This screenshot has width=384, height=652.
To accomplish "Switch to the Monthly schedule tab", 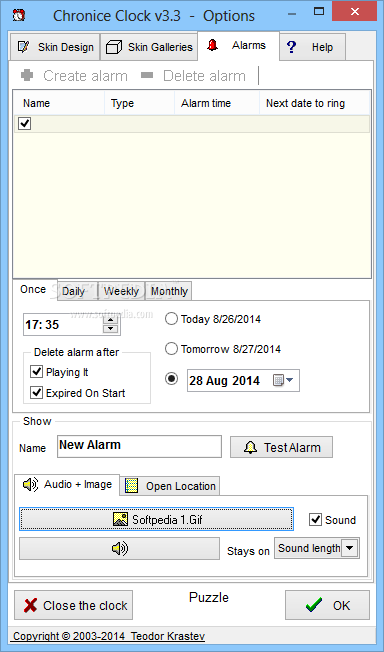I will pyautogui.click(x=169, y=291).
